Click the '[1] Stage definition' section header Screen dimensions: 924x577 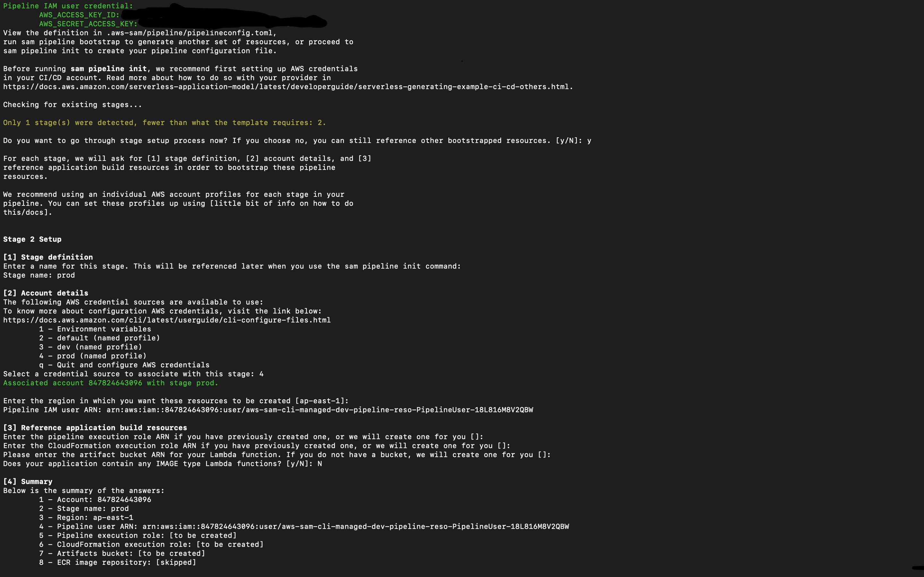[48, 257]
